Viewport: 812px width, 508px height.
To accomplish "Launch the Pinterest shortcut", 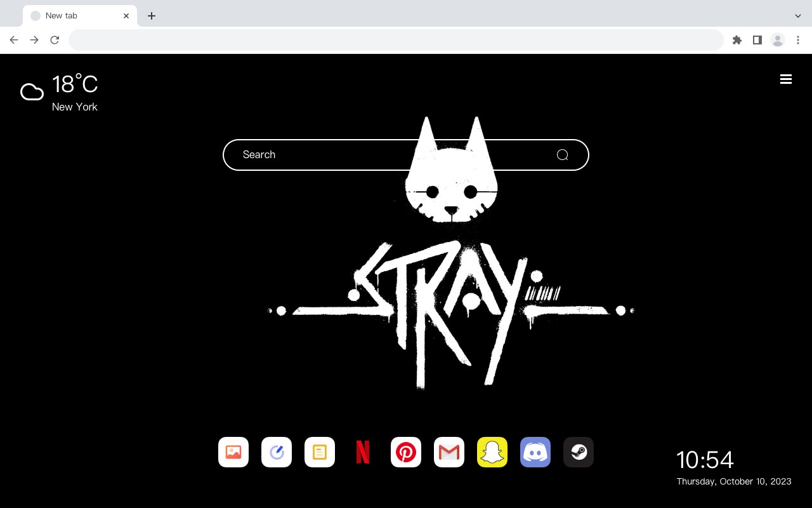I will [x=406, y=452].
